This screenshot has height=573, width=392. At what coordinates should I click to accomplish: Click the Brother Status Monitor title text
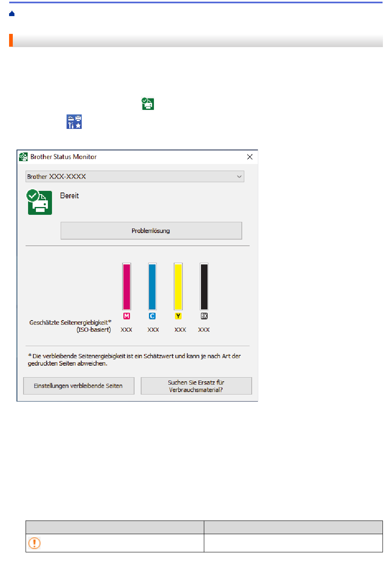click(x=64, y=157)
